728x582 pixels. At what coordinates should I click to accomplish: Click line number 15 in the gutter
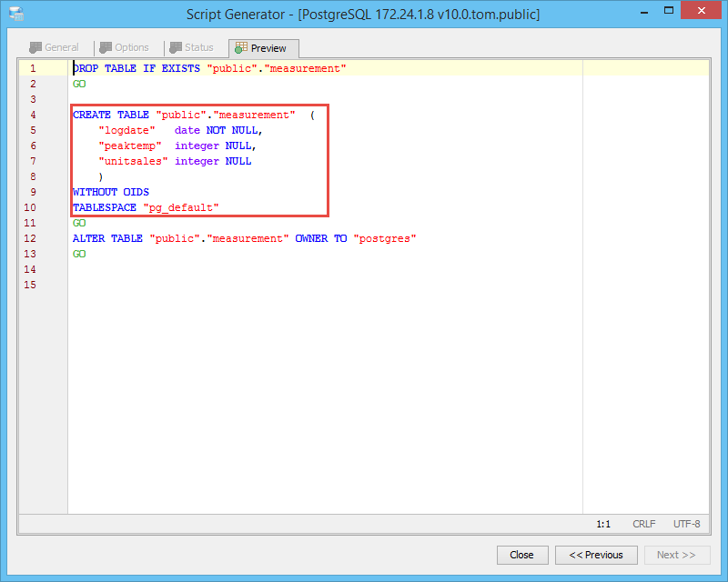[x=30, y=285]
